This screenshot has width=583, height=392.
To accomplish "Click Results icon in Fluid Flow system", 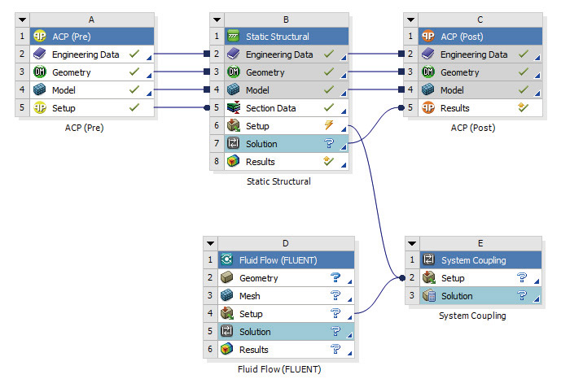I will [227, 349].
